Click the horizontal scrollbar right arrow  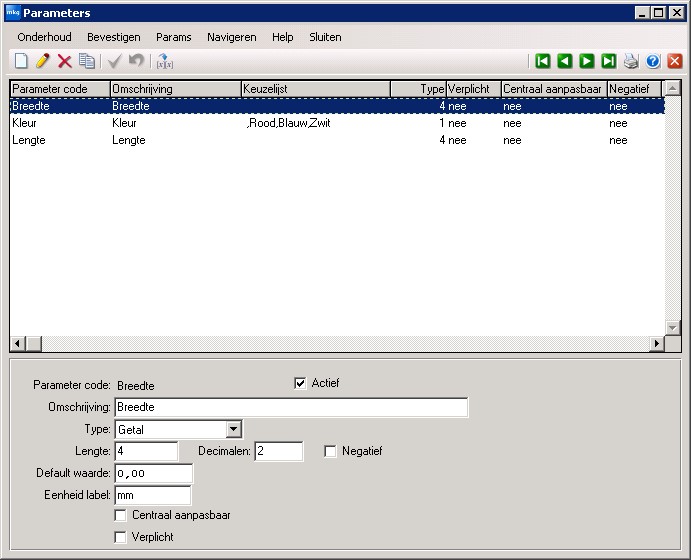657,343
